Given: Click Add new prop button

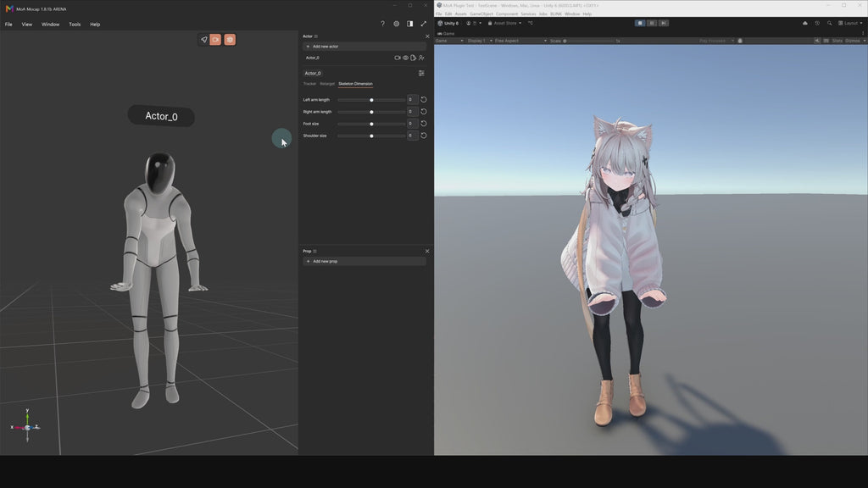Looking at the screenshot, I should click(364, 261).
